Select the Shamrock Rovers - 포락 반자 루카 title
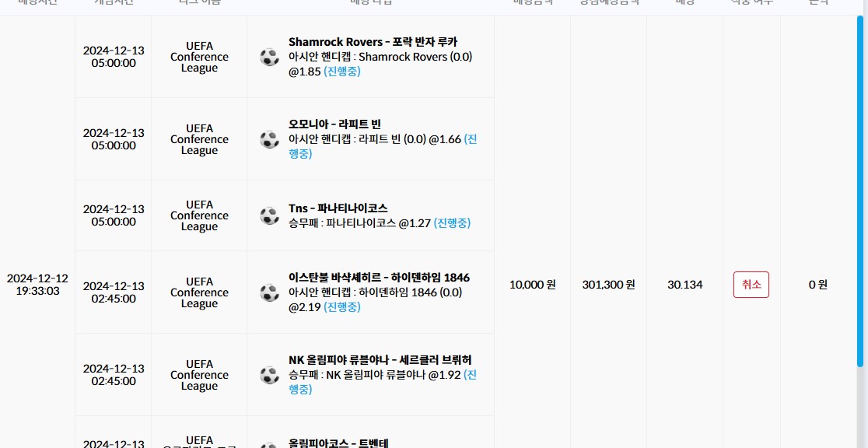 click(373, 42)
